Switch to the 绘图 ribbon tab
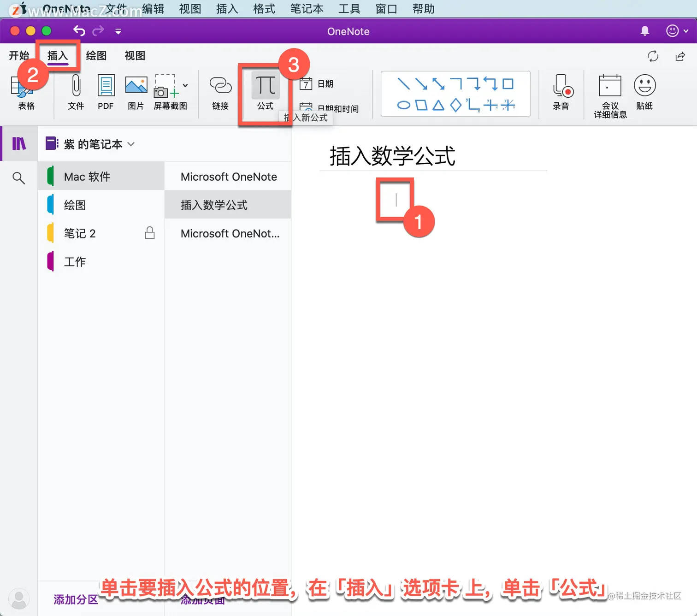 click(96, 56)
